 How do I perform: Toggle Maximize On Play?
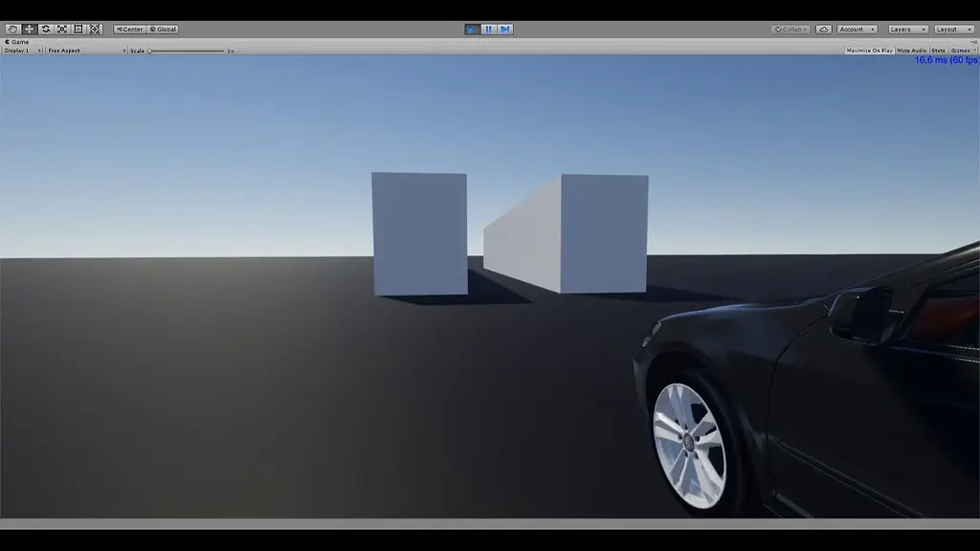click(869, 51)
